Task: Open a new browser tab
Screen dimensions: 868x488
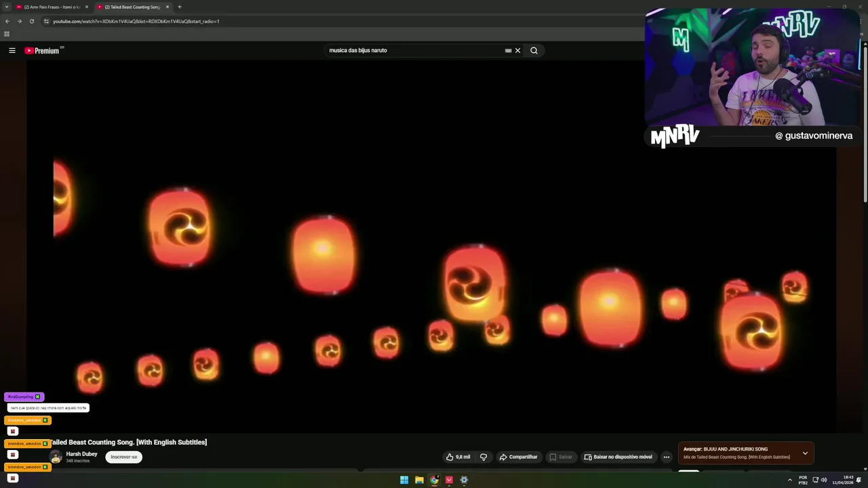Action: click(x=180, y=7)
